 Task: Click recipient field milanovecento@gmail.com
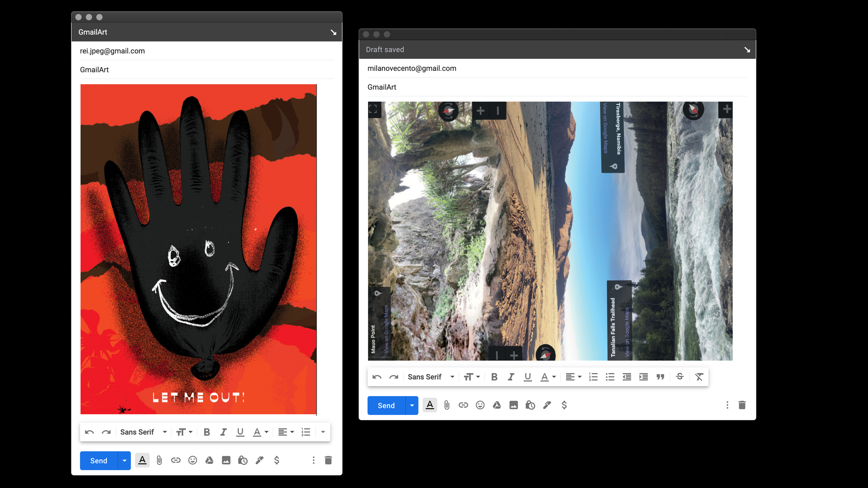click(x=557, y=68)
